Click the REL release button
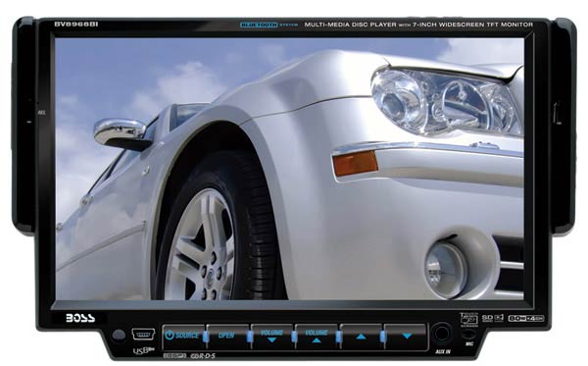Screen dimensions: 588x366 (x=41, y=112)
